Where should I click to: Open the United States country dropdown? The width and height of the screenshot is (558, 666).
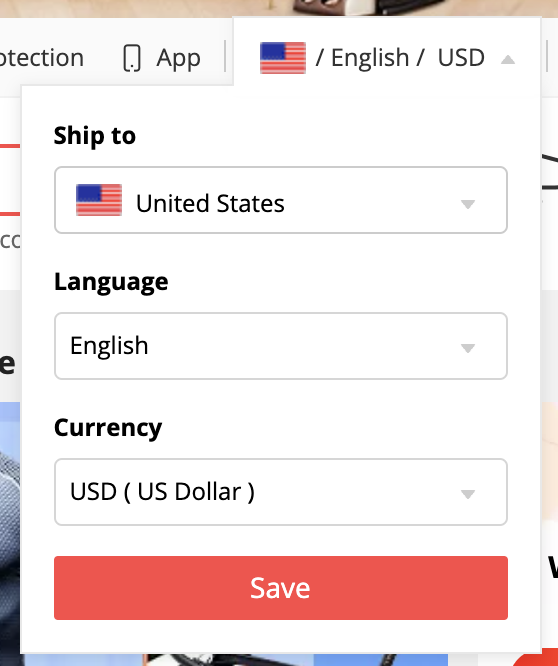tap(281, 200)
